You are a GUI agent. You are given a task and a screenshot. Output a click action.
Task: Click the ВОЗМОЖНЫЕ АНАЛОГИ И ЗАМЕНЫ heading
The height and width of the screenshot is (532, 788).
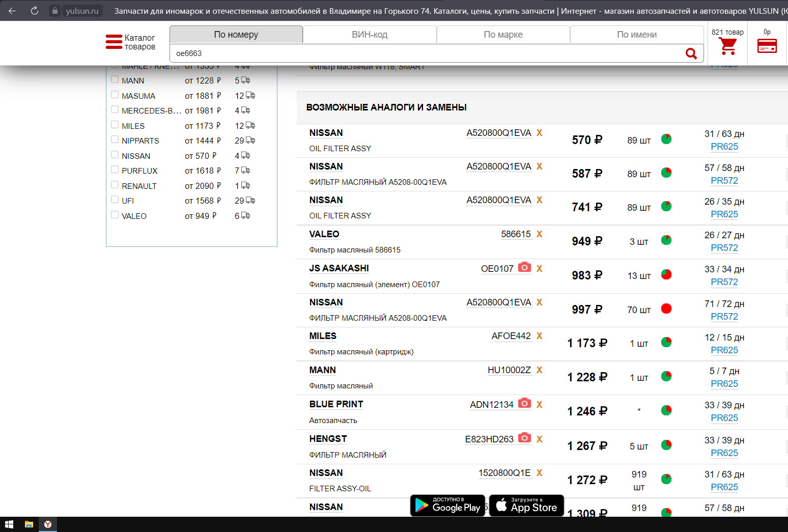click(386, 107)
